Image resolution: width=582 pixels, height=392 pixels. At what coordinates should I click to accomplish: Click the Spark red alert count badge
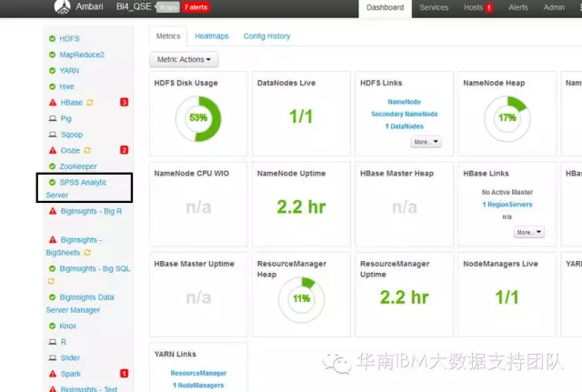click(124, 374)
